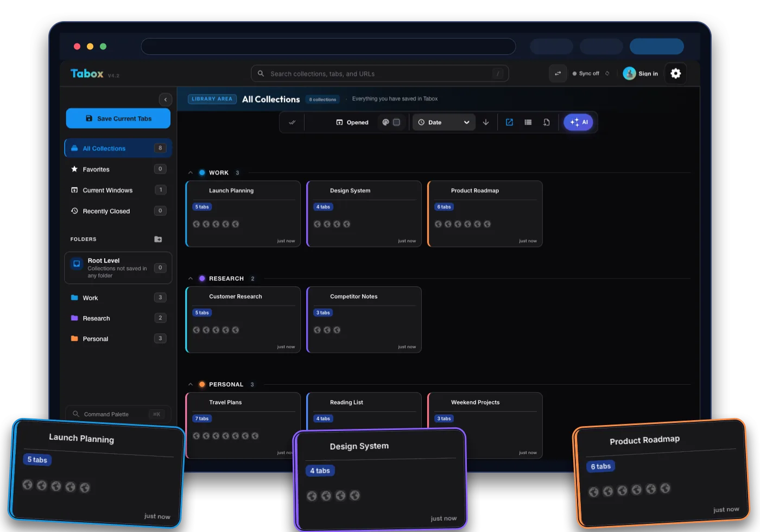Open Current Windows in the sidebar

coord(118,190)
